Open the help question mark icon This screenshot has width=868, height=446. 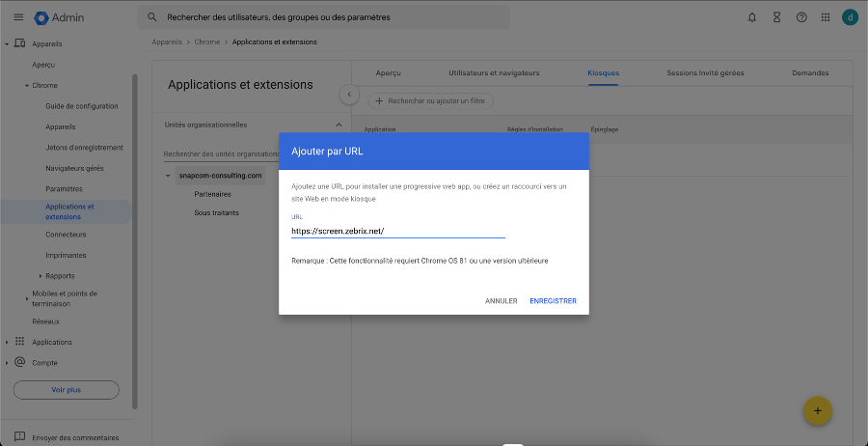click(801, 17)
